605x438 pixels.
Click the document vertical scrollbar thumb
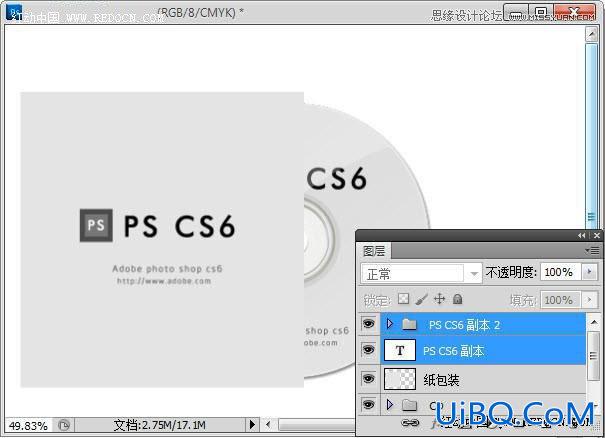click(x=591, y=136)
